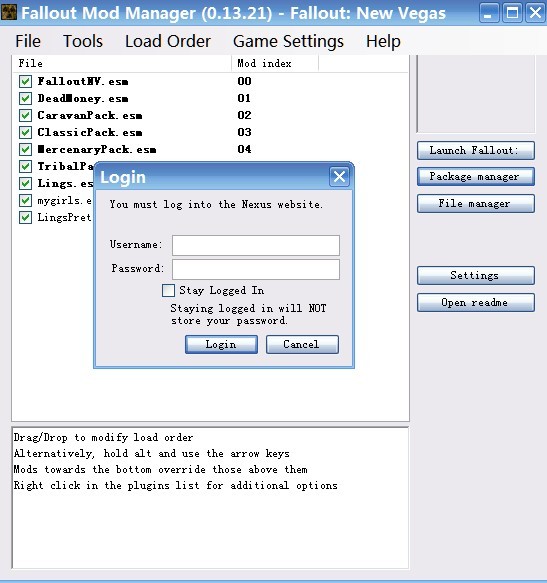This screenshot has width=547, height=583.
Task: Click mod index value 02
Action: pos(244,115)
